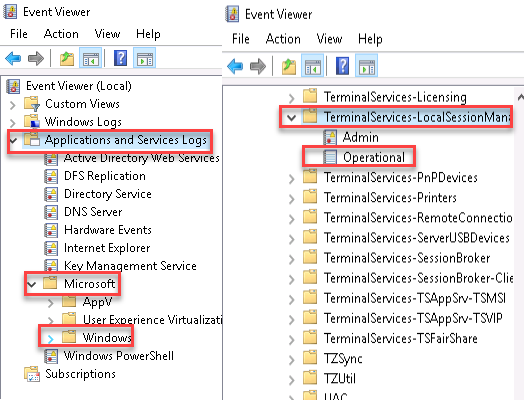Expand TerminalServices-SessionBroker node
Image resolution: width=524 pixels, height=400 pixels.
tap(292, 259)
